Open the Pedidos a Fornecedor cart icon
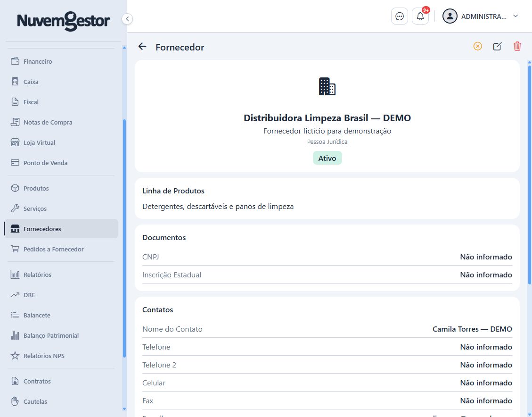Screen dimensions: 532x417 pos(15,249)
